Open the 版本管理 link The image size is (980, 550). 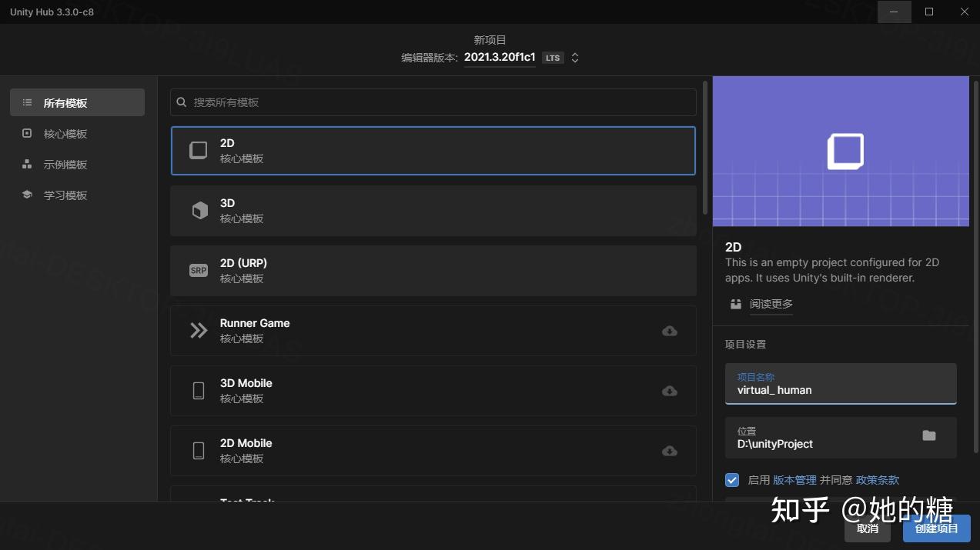point(794,479)
